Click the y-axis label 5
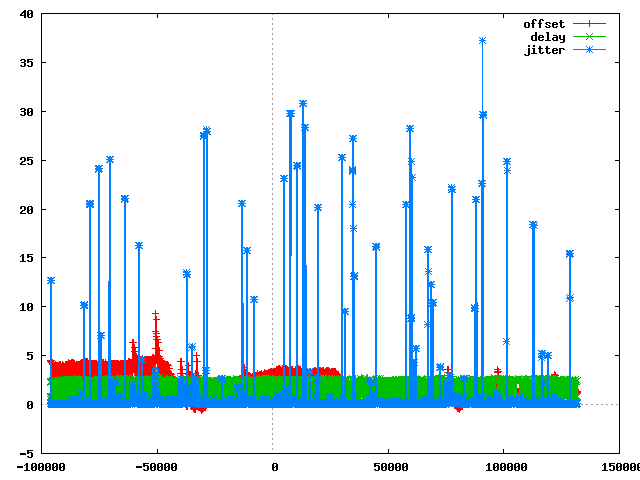 [x=30, y=356]
